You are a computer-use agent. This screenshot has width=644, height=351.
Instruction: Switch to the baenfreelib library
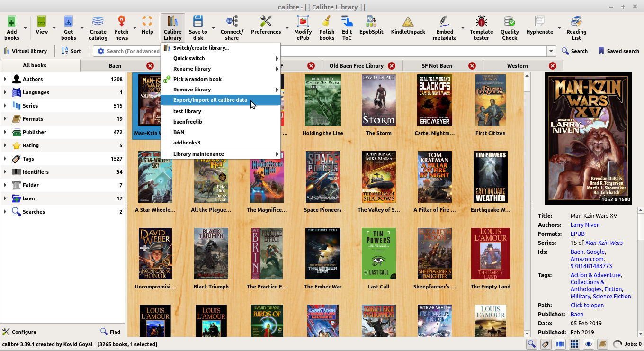click(221, 122)
